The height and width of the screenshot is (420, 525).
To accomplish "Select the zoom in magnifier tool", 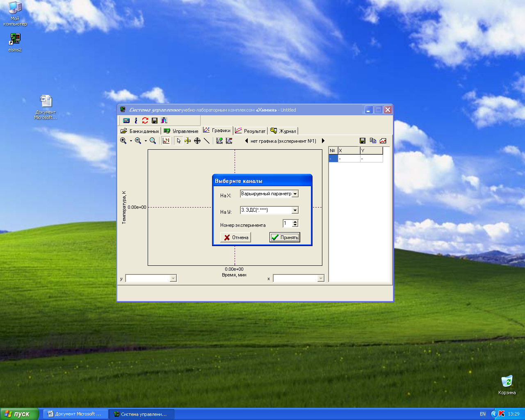I will [x=123, y=141].
